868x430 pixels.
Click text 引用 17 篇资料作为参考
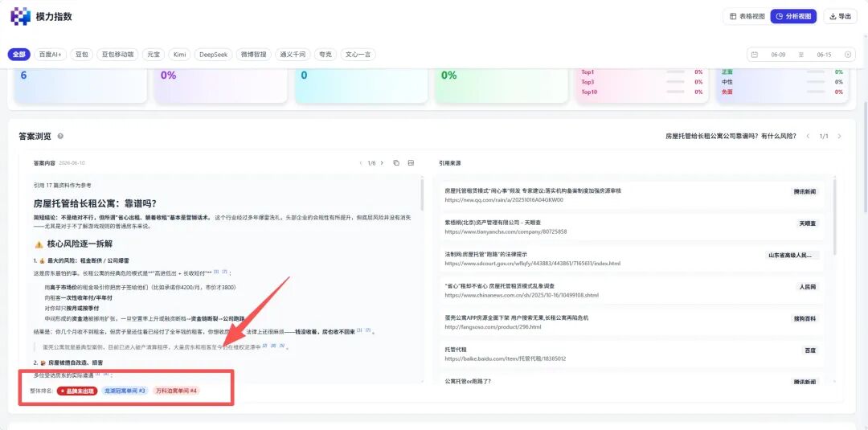click(x=62, y=186)
